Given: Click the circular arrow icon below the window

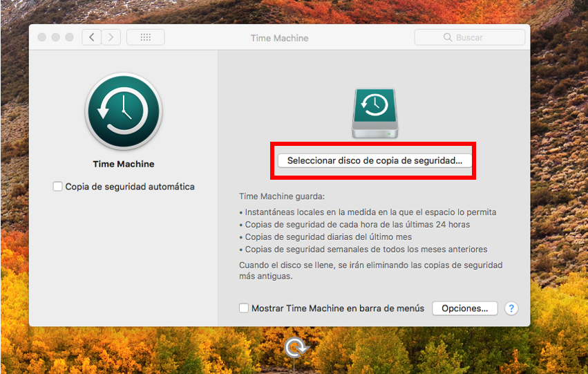Looking at the screenshot, I should [x=295, y=348].
